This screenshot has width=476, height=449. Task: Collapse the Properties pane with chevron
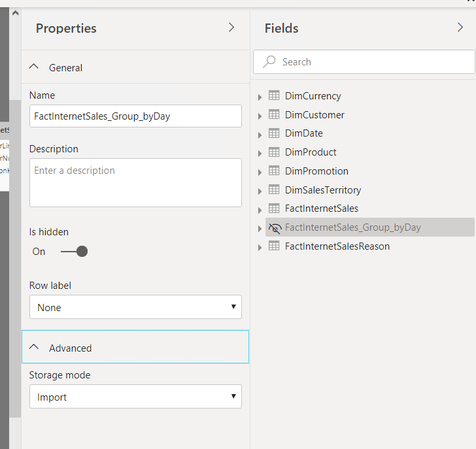pos(231,27)
